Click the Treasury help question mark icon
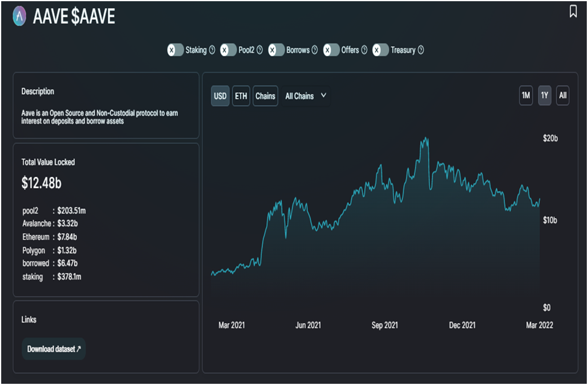Image resolution: width=588 pixels, height=385 pixels. point(420,50)
